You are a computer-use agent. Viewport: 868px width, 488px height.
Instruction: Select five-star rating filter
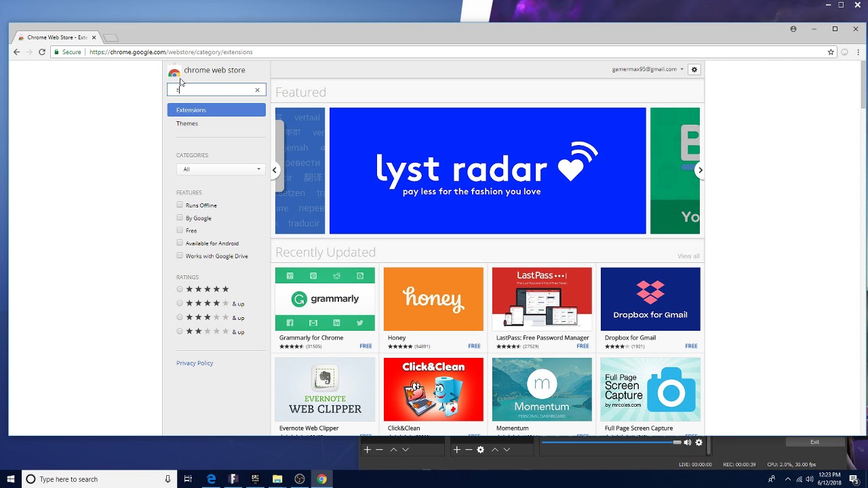[x=180, y=289]
